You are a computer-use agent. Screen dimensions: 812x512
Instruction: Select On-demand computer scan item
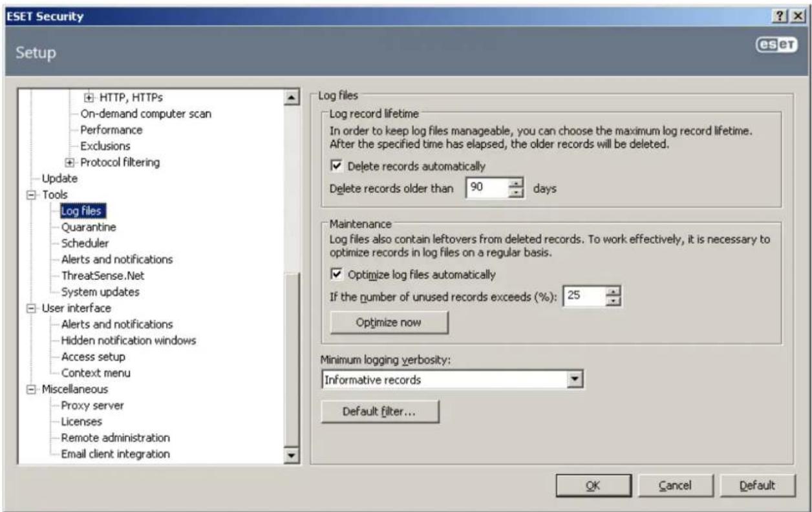(x=145, y=114)
